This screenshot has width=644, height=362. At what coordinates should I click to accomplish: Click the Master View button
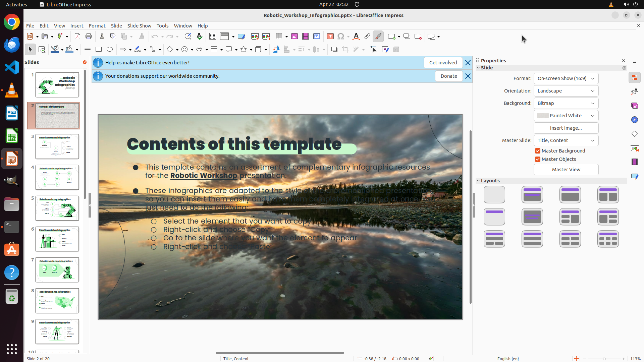[566, 170]
